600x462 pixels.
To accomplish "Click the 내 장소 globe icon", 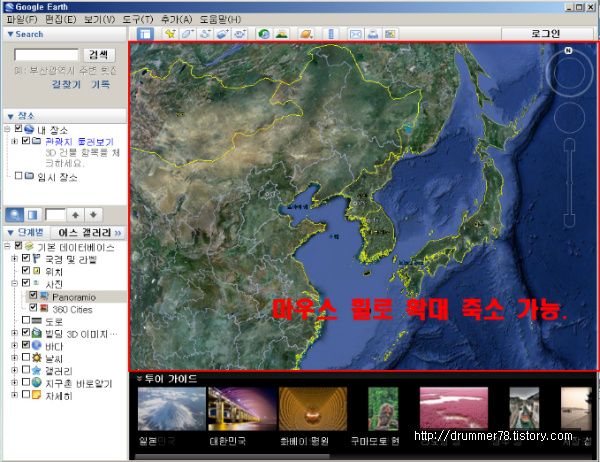I will pyautogui.click(x=29, y=129).
